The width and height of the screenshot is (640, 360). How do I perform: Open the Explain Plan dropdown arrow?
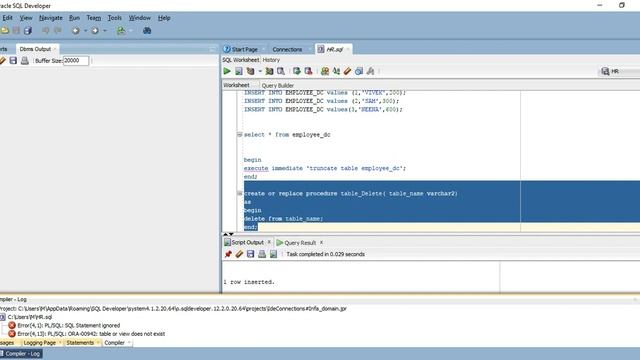[x=260, y=71]
